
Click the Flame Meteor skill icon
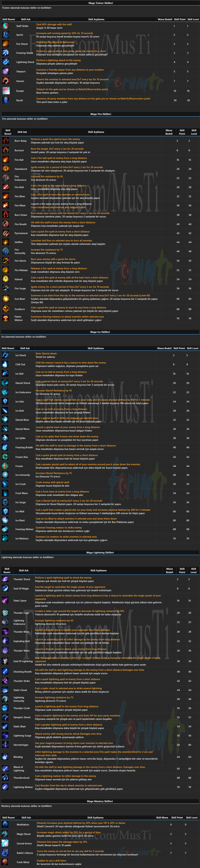(6, 318)
